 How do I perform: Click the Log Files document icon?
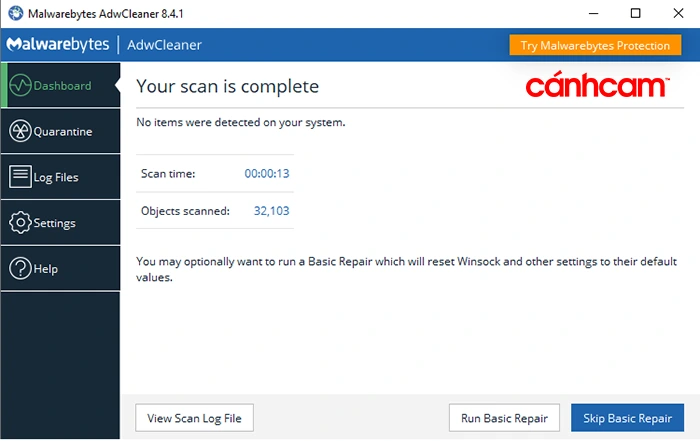pyautogui.click(x=20, y=176)
